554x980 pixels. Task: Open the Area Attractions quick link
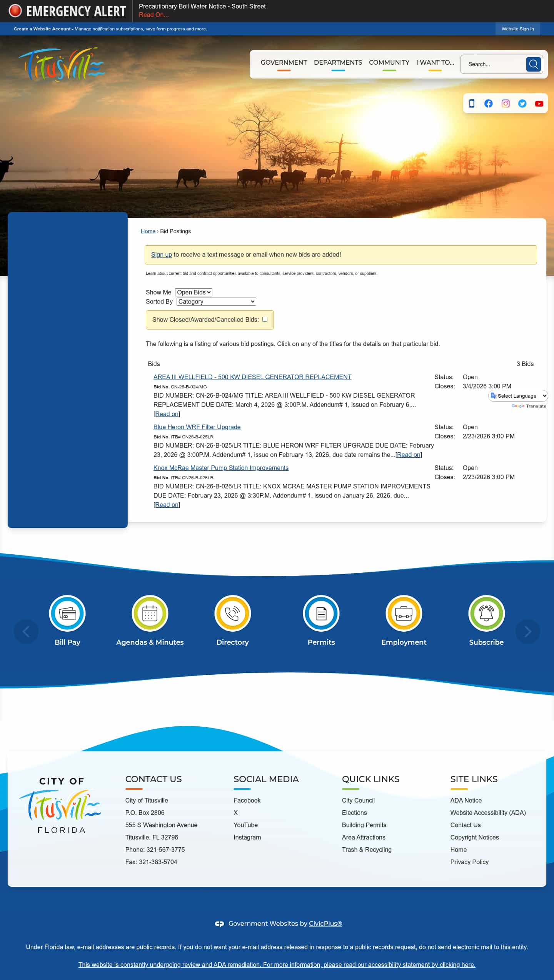pos(364,837)
